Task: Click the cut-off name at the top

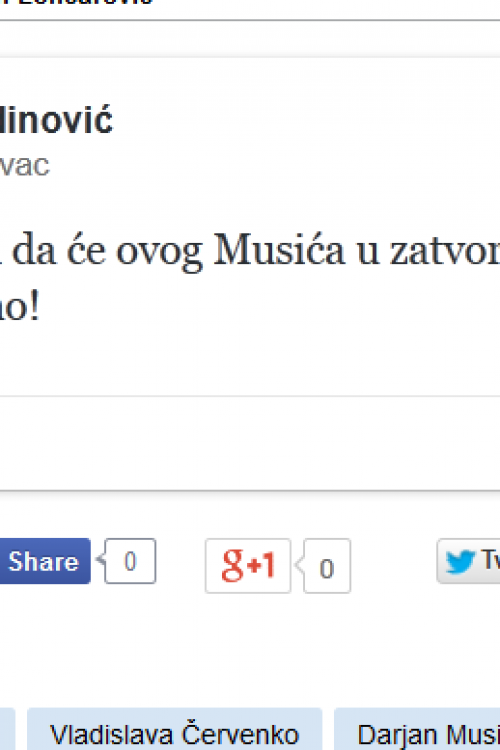Action: click(x=77, y=3)
